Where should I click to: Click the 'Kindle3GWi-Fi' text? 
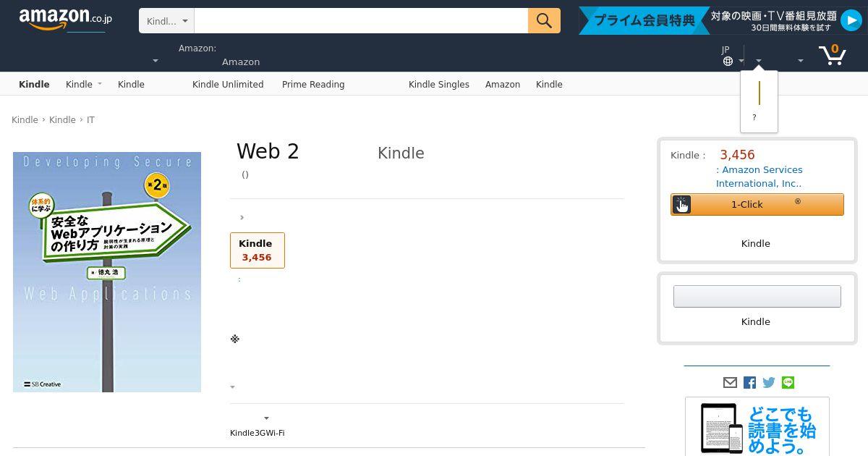click(x=258, y=433)
